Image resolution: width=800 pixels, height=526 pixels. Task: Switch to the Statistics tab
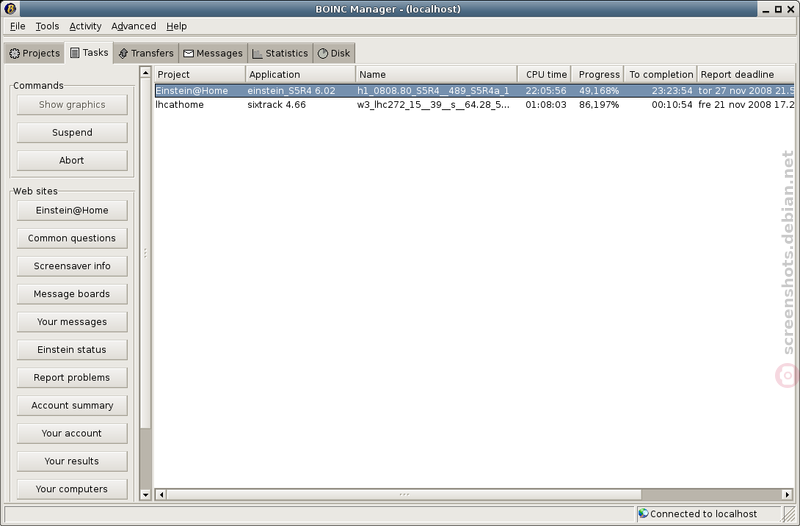click(280, 53)
